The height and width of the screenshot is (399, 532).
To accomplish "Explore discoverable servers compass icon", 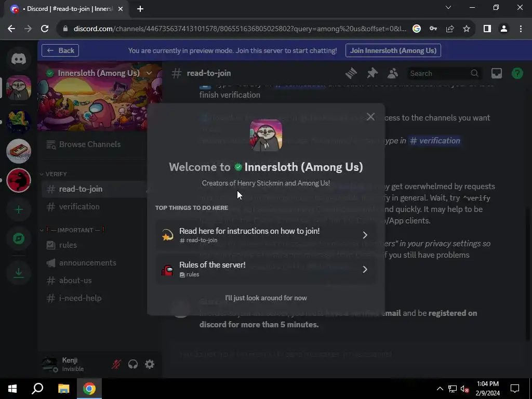I will [19, 238].
